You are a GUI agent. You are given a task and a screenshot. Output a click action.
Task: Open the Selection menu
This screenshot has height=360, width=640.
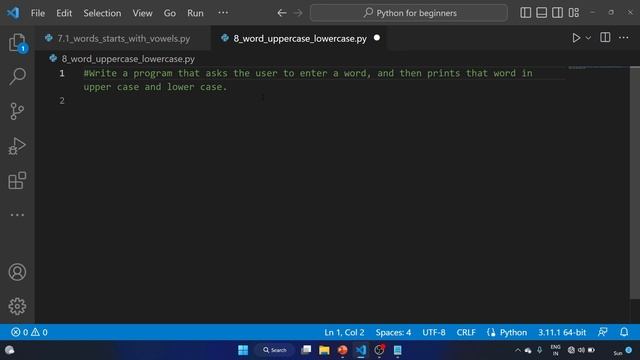point(102,13)
